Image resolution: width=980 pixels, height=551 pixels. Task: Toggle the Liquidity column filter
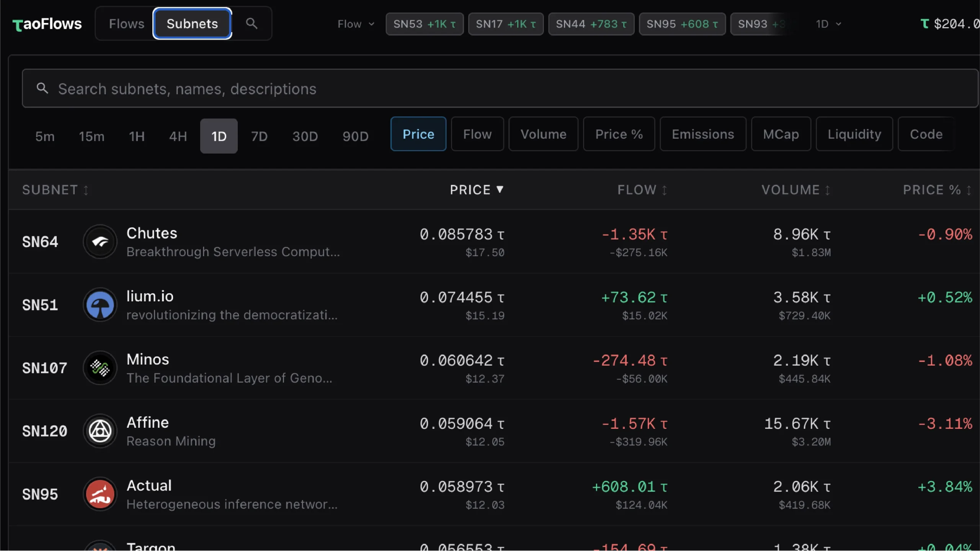854,134
